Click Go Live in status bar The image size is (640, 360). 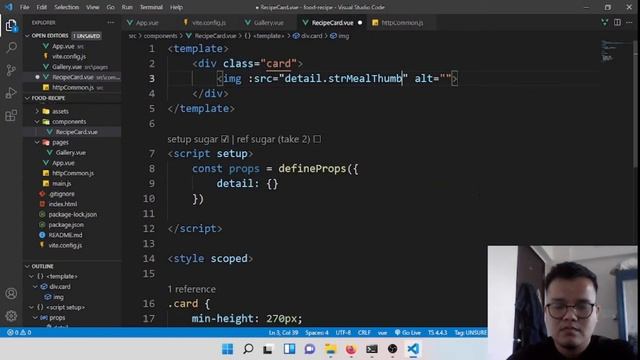[407, 333]
